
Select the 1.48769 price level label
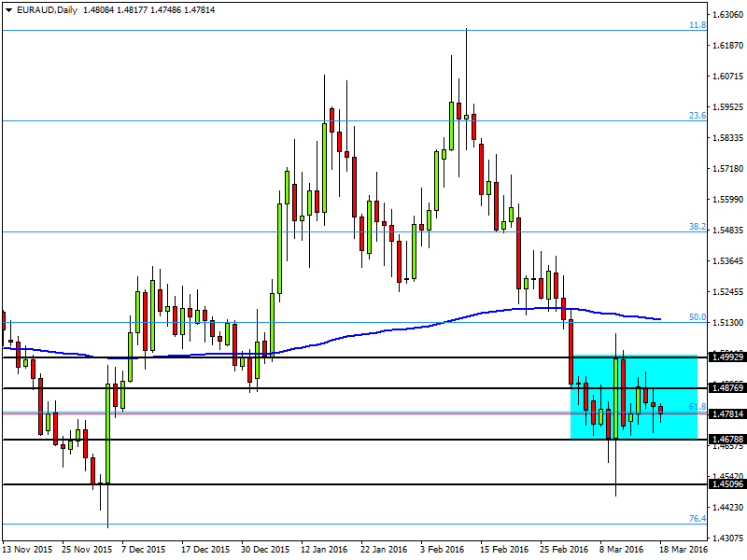(727, 388)
